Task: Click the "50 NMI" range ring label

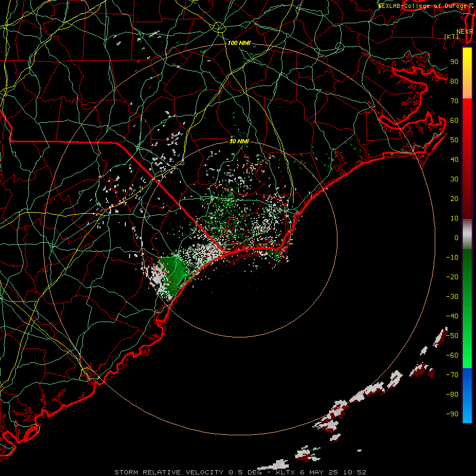Action: (239, 141)
